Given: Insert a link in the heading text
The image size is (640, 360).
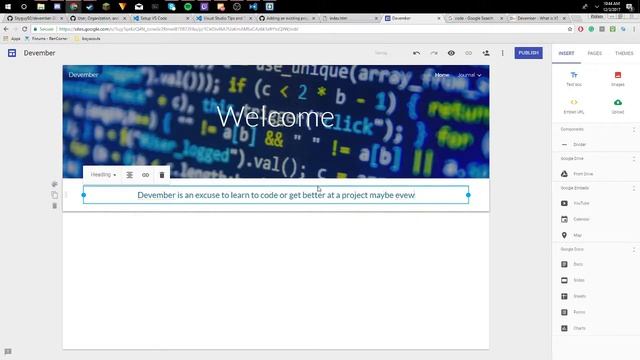Looking at the screenshot, I should (x=145, y=175).
